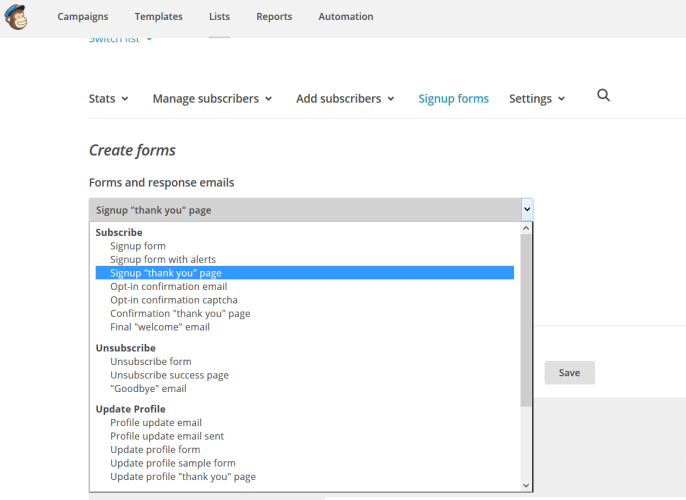The image size is (686, 500).
Task: Expand the Manage subscribers dropdown
Action: click(212, 99)
